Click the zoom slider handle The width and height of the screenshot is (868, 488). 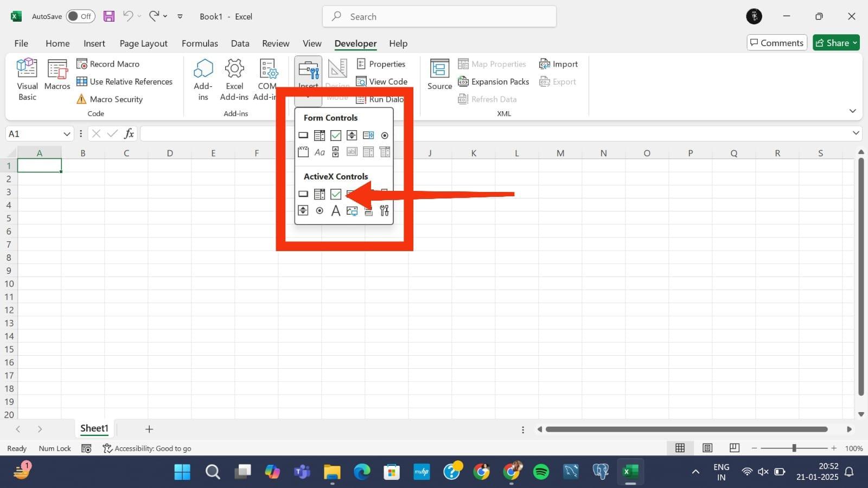tap(794, 448)
